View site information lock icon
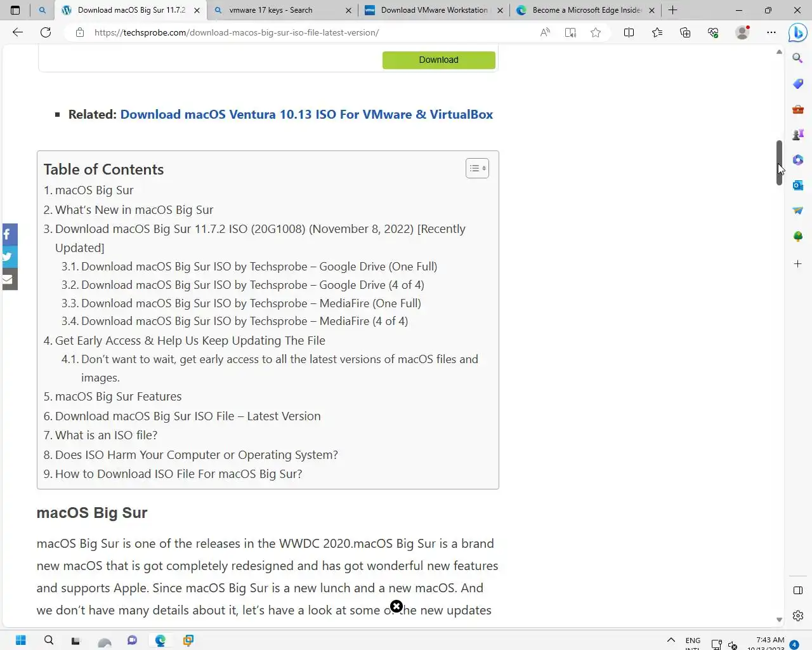This screenshot has height=650, width=812. 80,32
